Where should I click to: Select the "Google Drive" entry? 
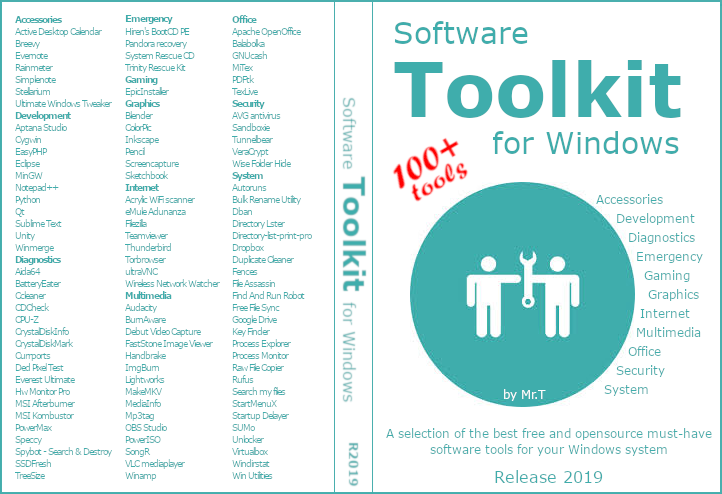point(255,320)
